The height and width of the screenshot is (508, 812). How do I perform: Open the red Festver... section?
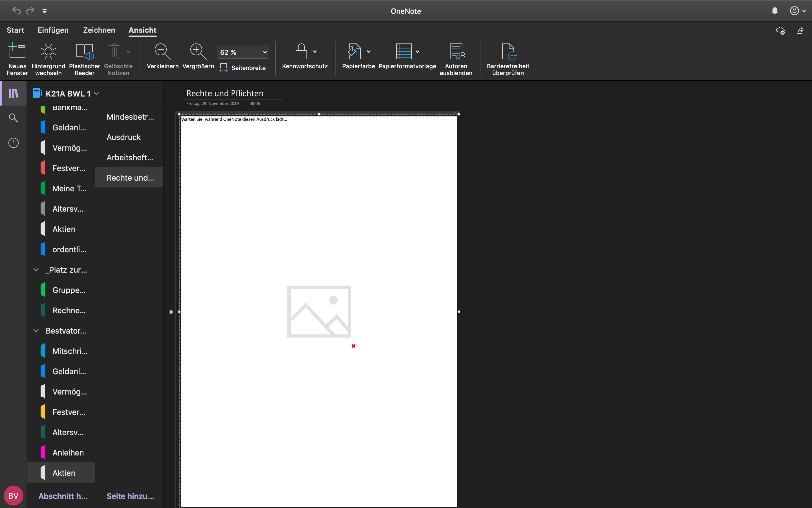[x=61, y=168]
